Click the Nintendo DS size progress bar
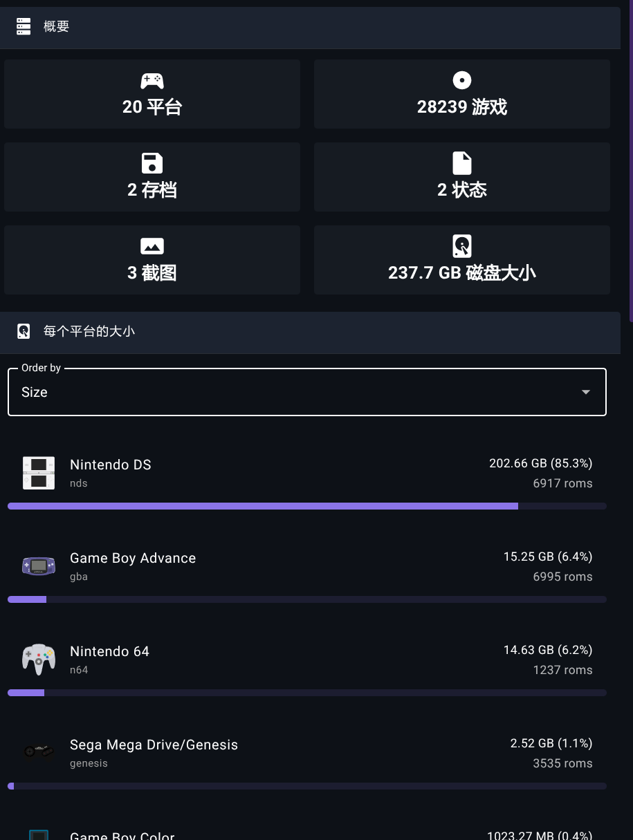The image size is (633, 840). coord(307,506)
